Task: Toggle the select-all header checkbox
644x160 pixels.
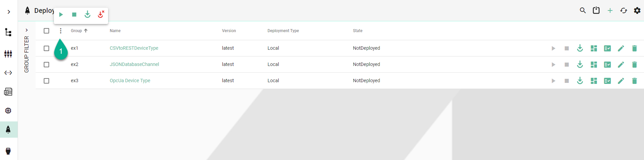Action: pos(46,31)
